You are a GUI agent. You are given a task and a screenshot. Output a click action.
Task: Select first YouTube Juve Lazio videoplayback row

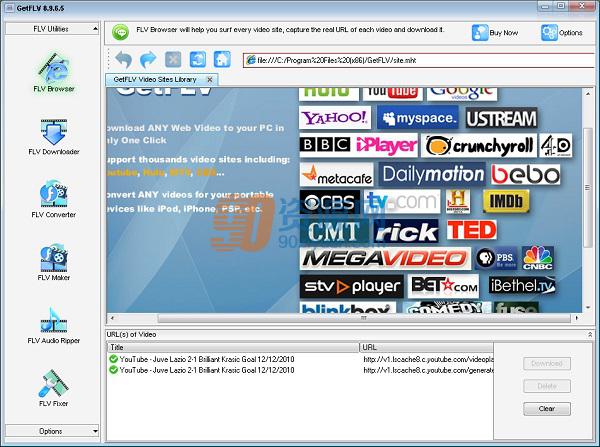[x=301, y=359]
